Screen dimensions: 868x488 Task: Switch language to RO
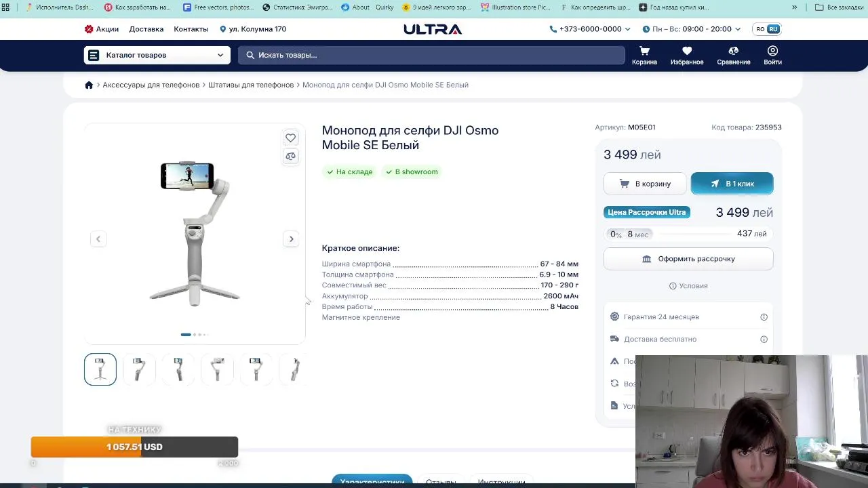(x=760, y=29)
